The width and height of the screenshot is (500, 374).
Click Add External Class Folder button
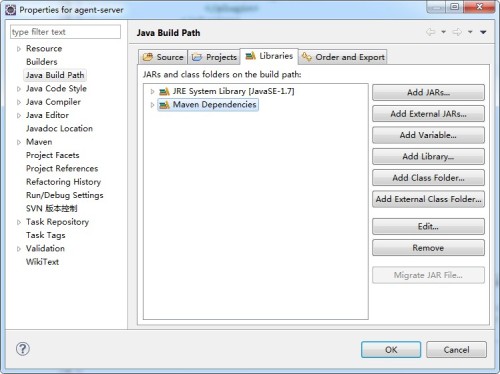pos(428,199)
